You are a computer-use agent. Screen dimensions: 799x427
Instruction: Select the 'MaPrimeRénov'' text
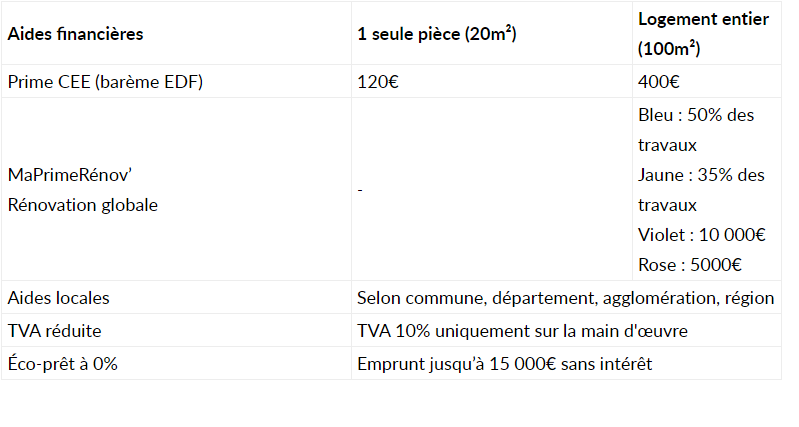click(70, 175)
